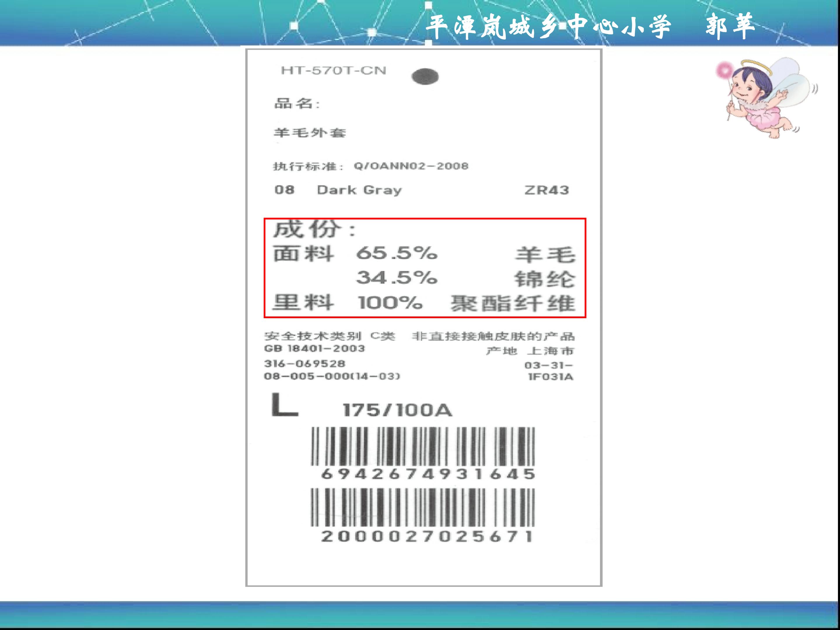Viewport: 840px width, 630px height.
Task: Click the 品名 label
Action: [x=297, y=103]
